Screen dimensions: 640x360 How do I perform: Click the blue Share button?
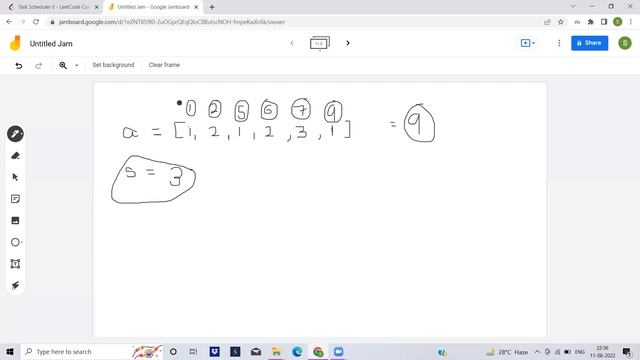click(589, 43)
